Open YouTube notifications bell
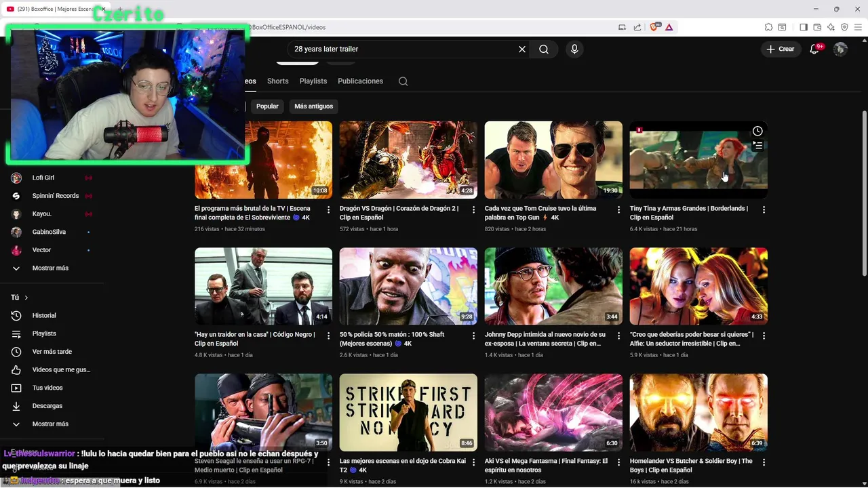 point(815,49)
